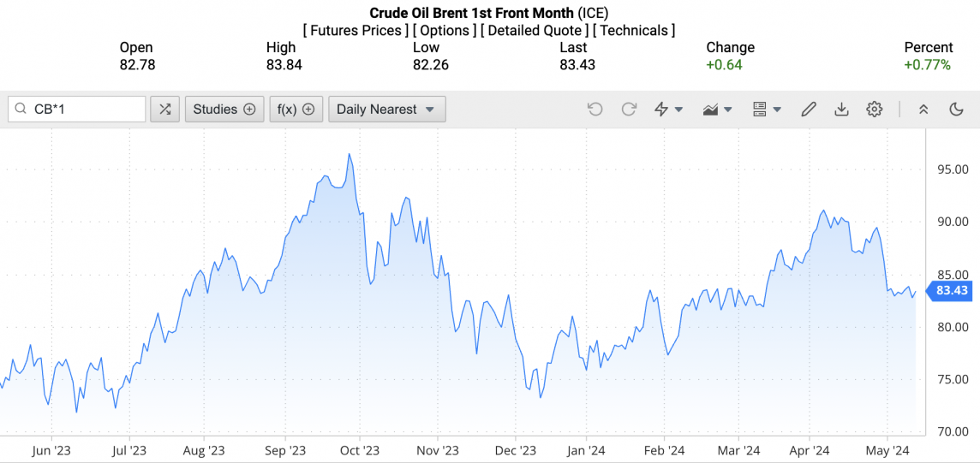The image size is (980, 463).
Task: Open the chart layout template dropdown
Action: (767, 109)
